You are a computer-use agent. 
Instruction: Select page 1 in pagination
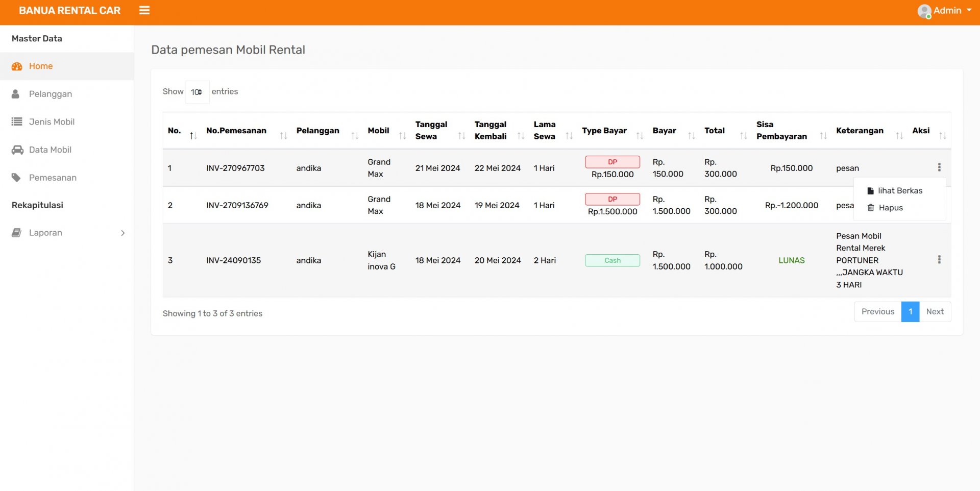click(x=910, y=312)
